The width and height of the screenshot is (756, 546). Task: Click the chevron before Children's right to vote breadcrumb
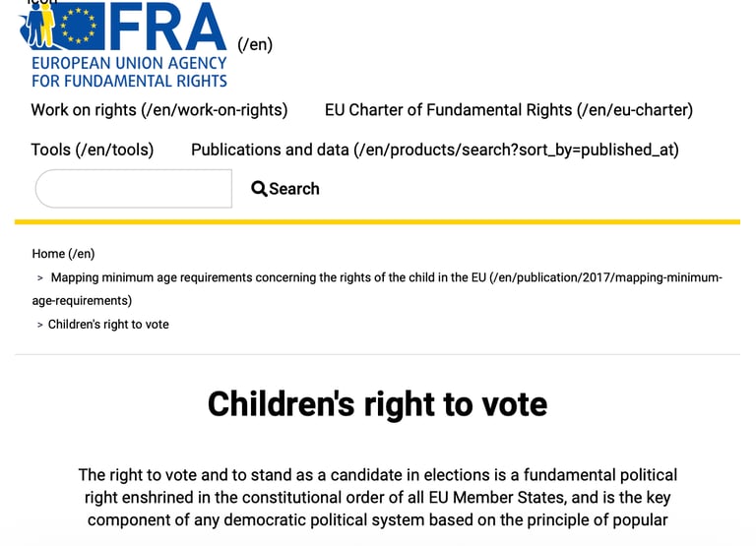(x=39, y=325)
